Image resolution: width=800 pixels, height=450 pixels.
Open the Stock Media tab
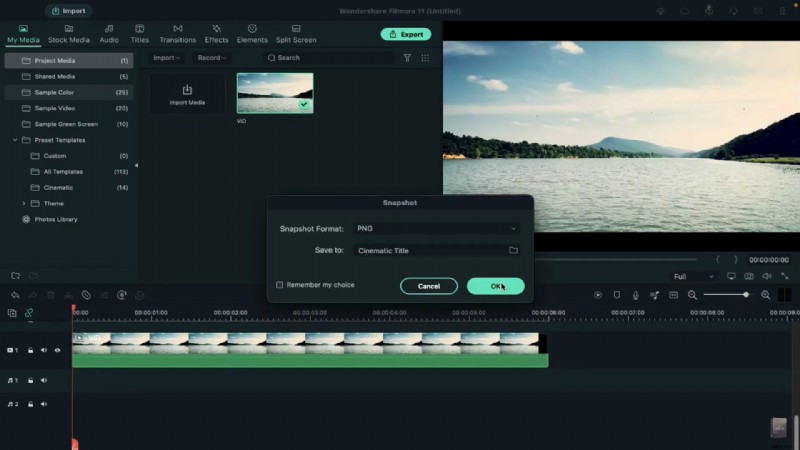tap(69, 34)
